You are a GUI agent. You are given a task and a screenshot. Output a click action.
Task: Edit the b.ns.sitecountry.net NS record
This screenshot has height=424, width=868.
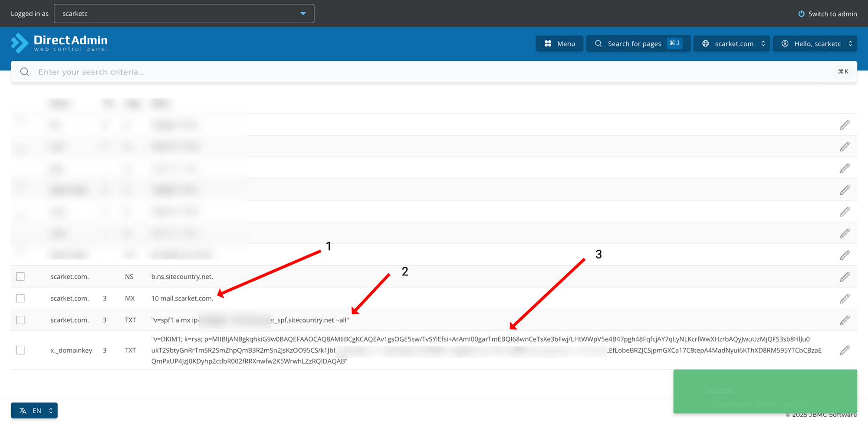tap(845, 277)
